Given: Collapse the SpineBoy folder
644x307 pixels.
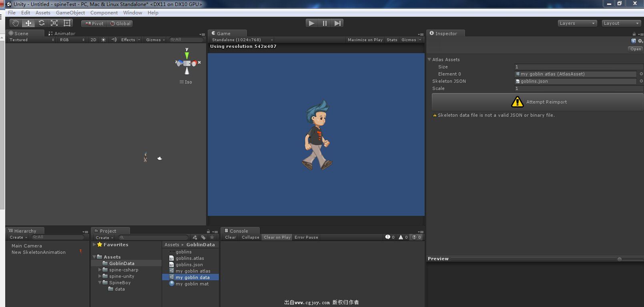Looking at the screenshot, I should (100, 283).
